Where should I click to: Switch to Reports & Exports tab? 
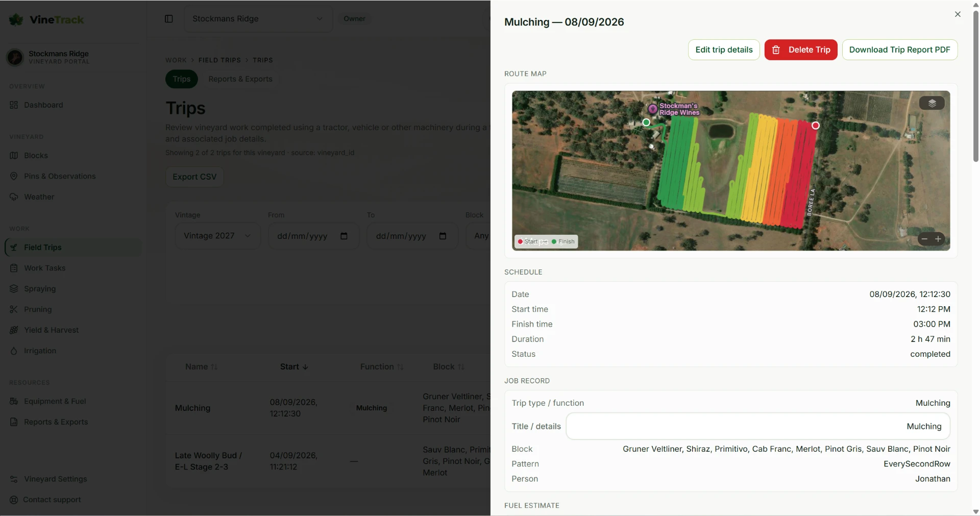(x=240, y=79)
